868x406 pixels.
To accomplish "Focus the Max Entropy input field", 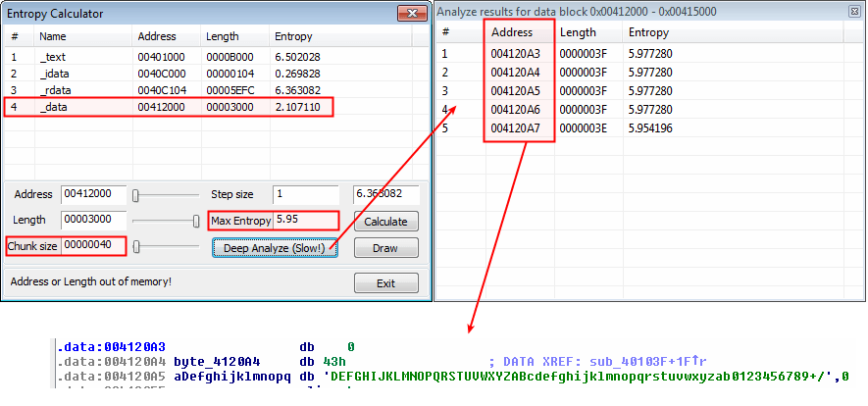I will click(305, 220).
